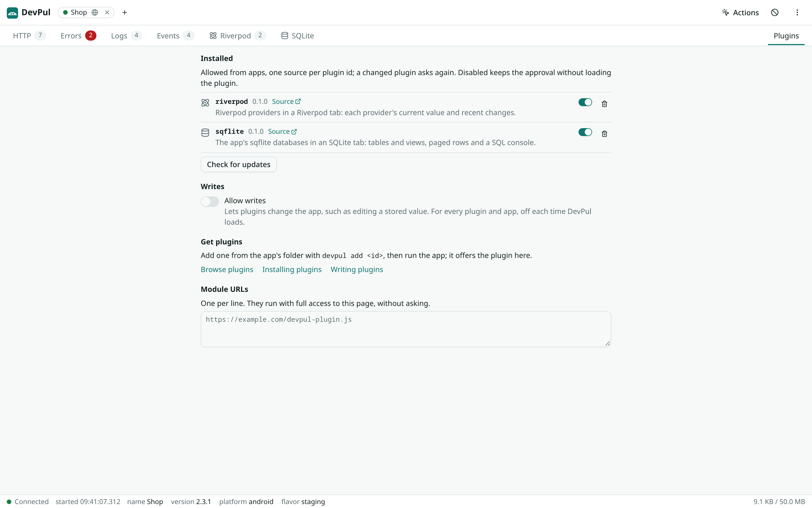Open the Errors tab
812x508 pixels.
(x=78, y=36)
